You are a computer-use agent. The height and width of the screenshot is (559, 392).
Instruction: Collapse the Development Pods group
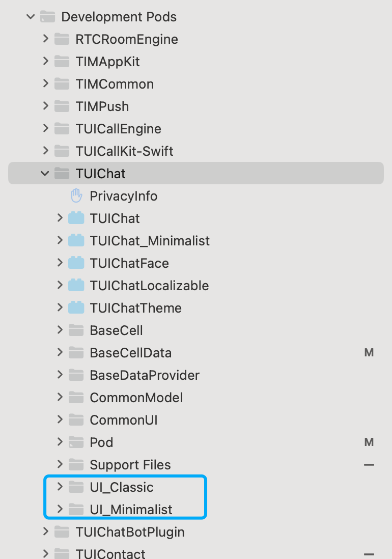(31, 17)
